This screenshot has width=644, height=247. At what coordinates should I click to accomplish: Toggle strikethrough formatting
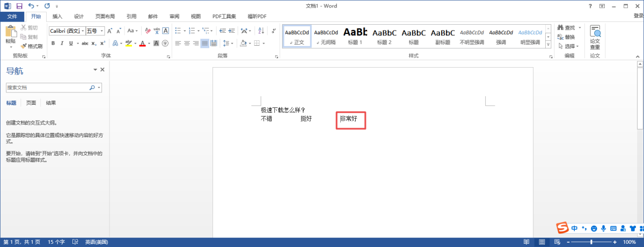pos(84,43)
